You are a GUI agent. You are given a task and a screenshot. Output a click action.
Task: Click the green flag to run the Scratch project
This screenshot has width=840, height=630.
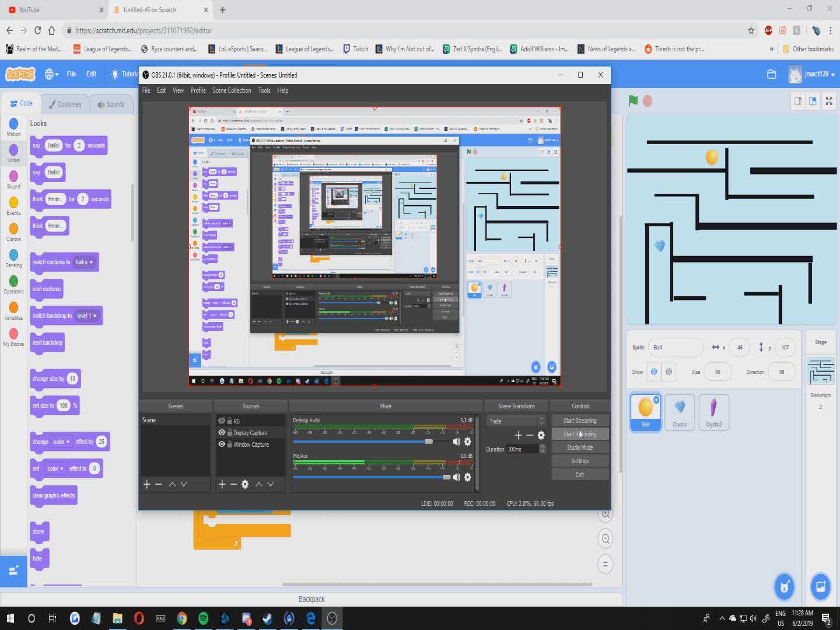click(x=633, y=100)
